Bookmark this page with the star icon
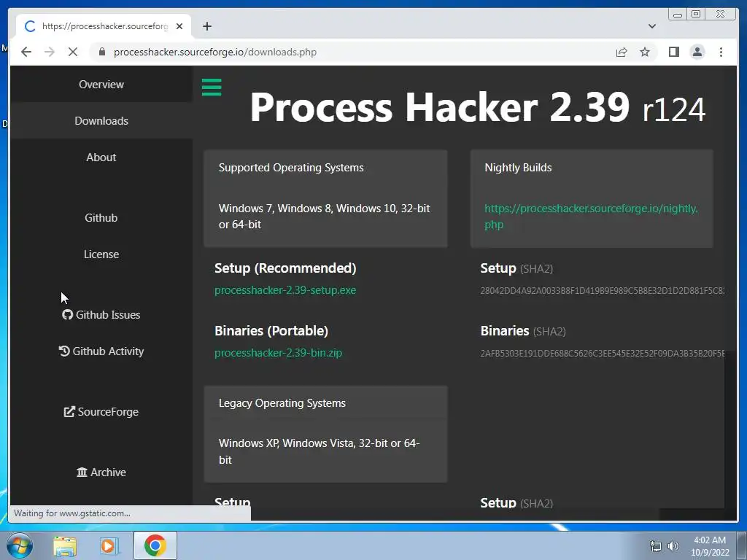Image resolution: width=747 pixels, height=560 pixels. (x=645, y=52)
